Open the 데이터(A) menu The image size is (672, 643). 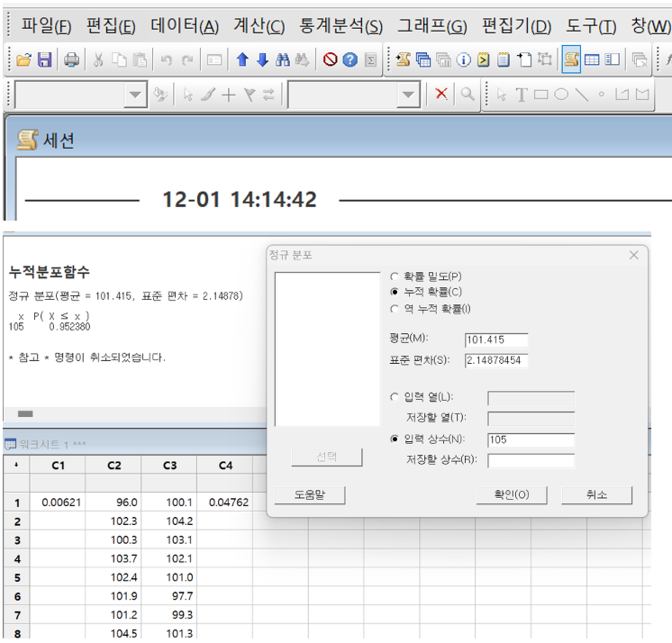coord(185,26)
